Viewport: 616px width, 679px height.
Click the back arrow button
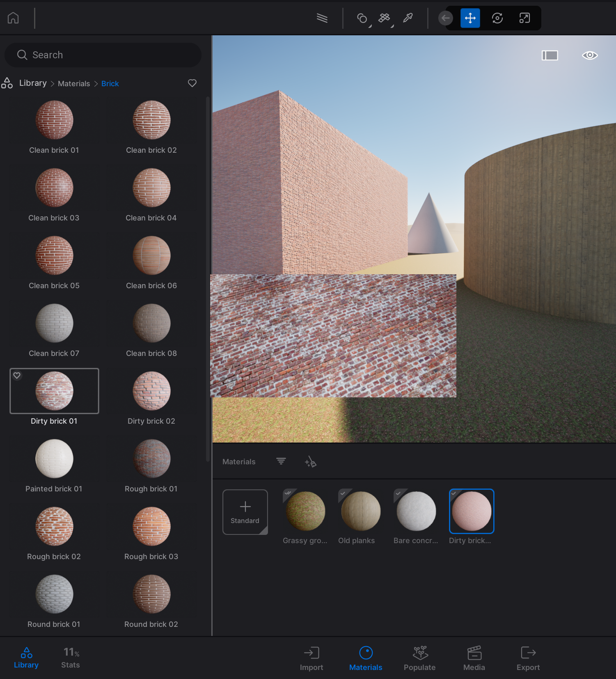pos(445,18)
